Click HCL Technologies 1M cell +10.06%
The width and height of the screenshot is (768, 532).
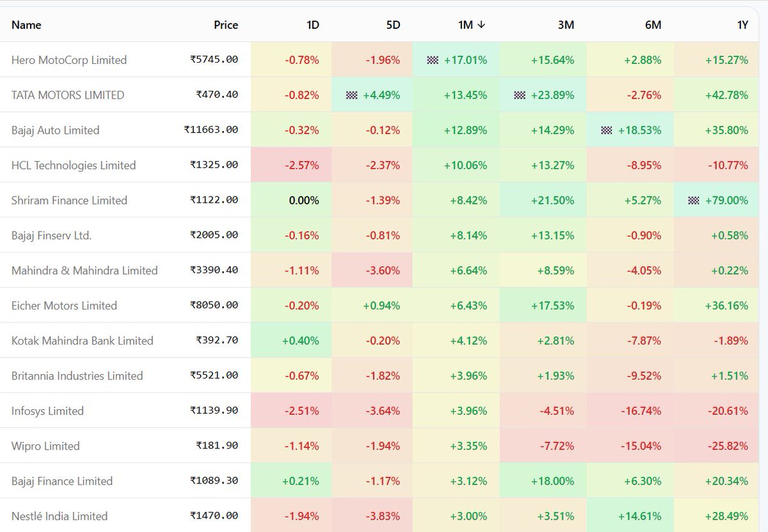[456, 165]
